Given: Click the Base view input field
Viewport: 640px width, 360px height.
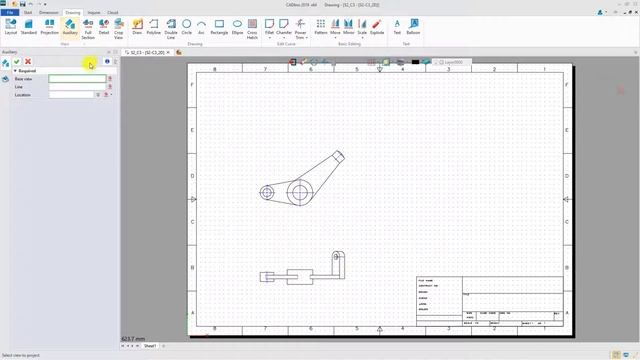Looking at the screenshot, I should (x=77, y=79).
